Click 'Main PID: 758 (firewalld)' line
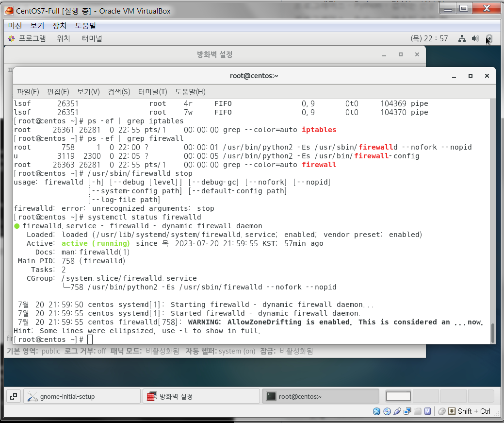The height and width of the screenshot is (423, 504). [x=71, y=261]
